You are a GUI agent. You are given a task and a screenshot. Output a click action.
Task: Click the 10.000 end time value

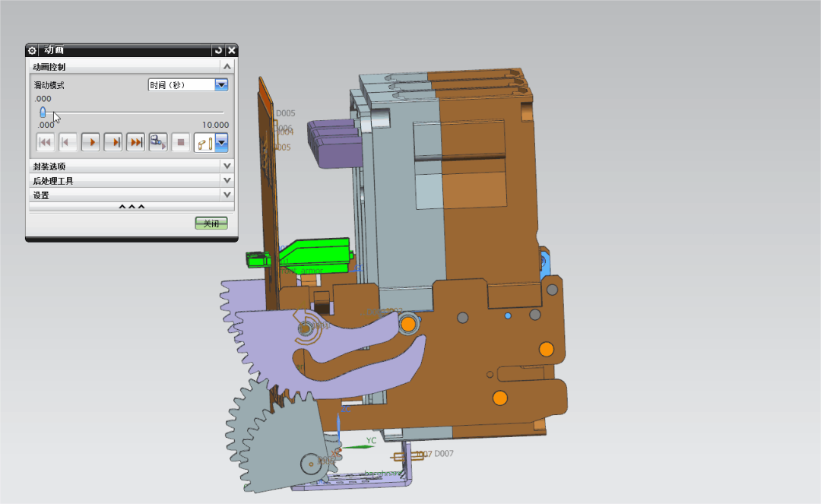pos(215,125)
